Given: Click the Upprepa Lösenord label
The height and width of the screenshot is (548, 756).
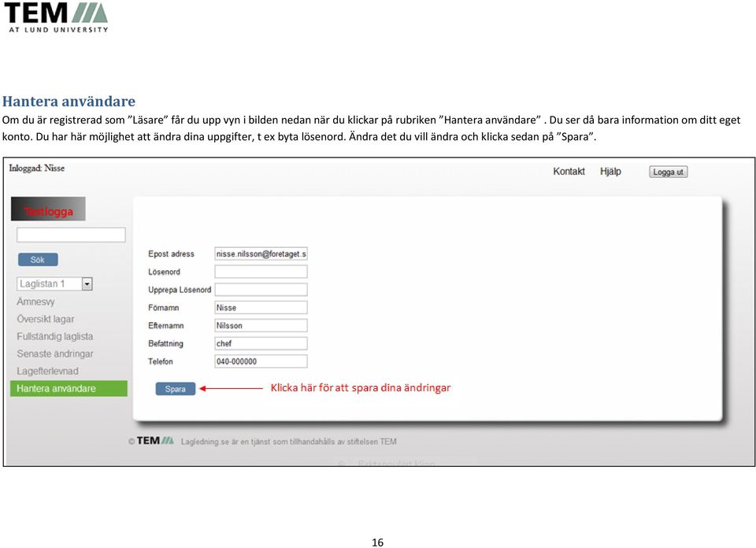Looking at the screenshot, I should 180,290.
